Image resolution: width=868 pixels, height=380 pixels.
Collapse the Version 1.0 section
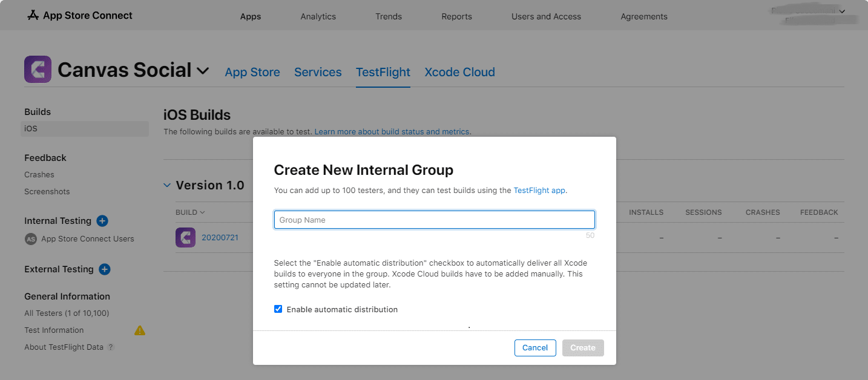[167, 185]
